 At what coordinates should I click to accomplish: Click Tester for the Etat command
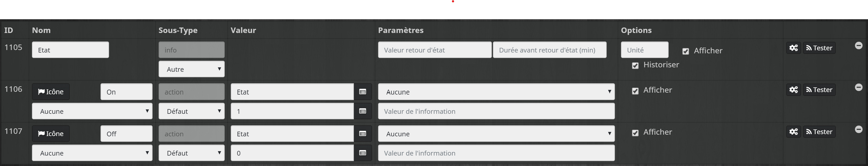[x=819, y=48]
